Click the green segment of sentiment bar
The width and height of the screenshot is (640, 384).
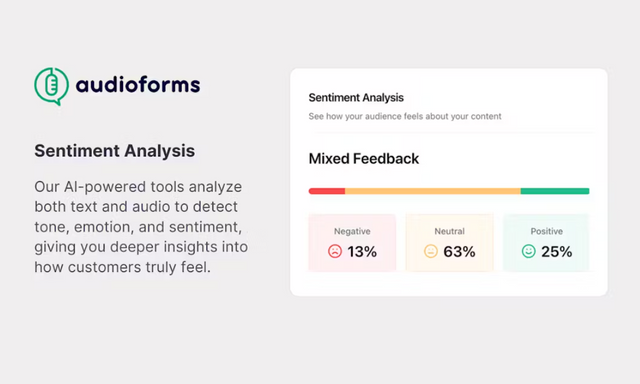[555, 191]
